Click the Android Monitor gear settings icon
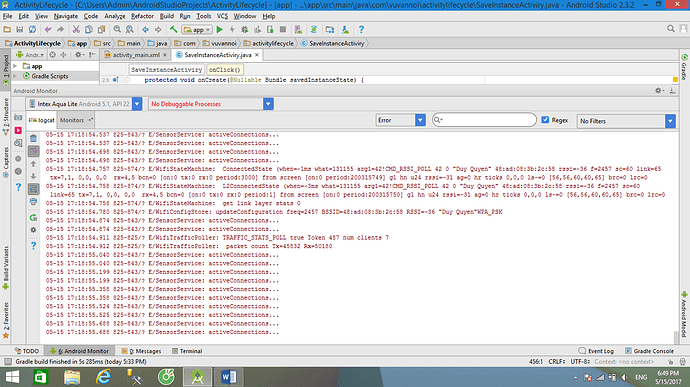Screen dimensions: 690x387 click(658, 90)
